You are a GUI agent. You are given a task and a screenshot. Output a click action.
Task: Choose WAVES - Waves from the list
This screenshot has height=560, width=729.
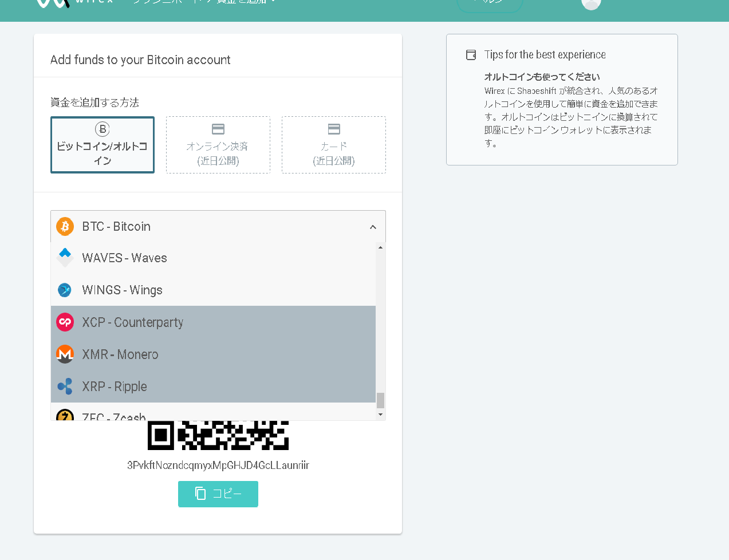213,258
